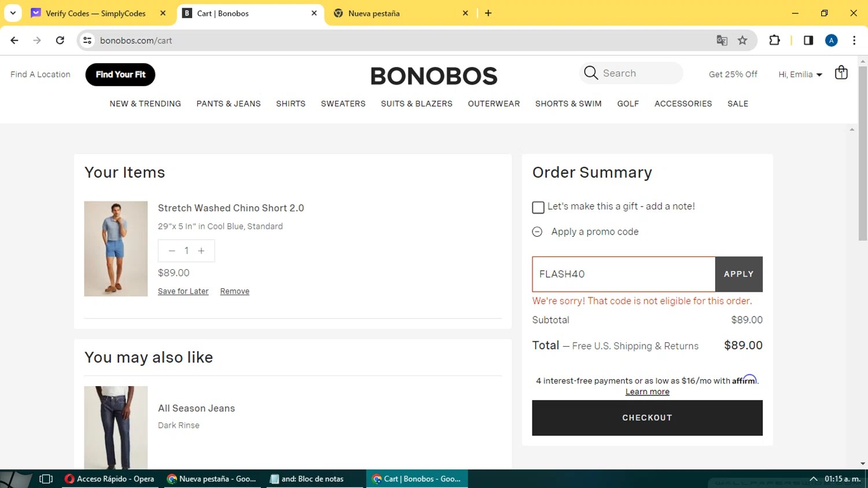Screen dimensions: 868x488
Task: Toggle the browser side panel
Action: coord(808,41)
